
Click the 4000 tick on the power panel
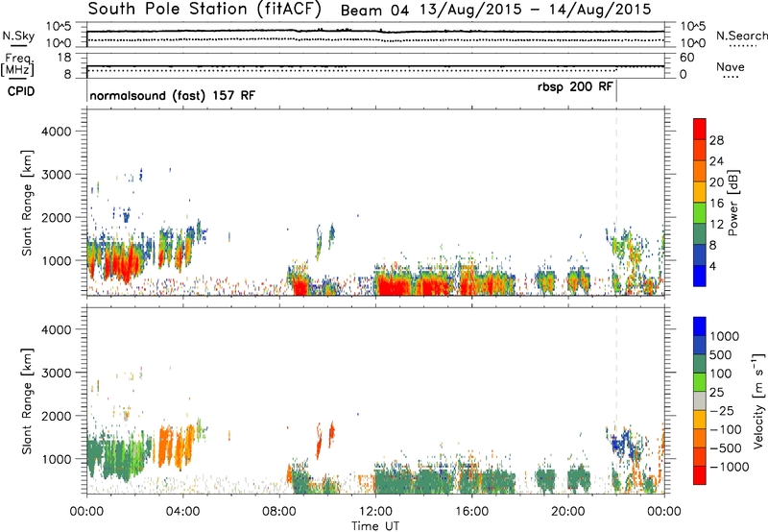pyautogui.click(x=56, y=132)
